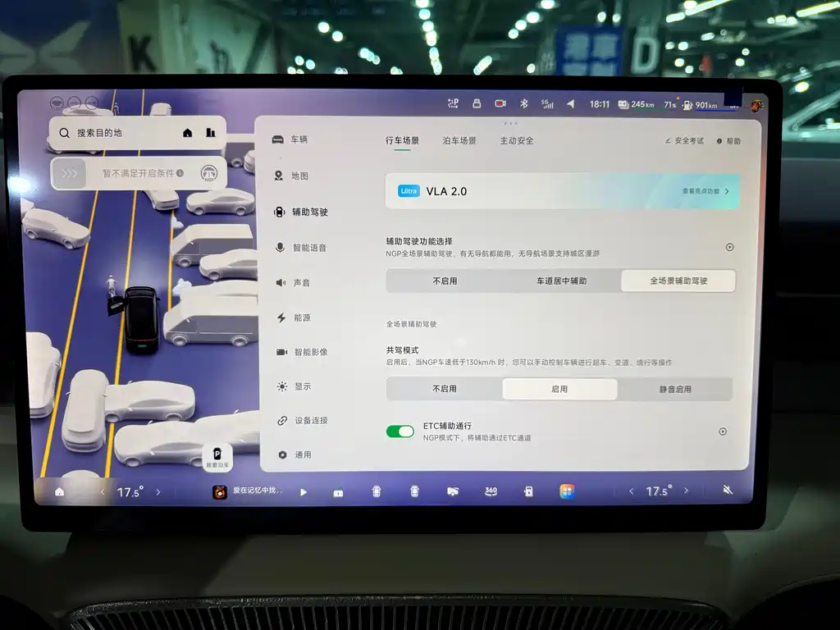840x630 pixels.
Task: Tap the 我要泊车 parking button
Action: [217, 458]
